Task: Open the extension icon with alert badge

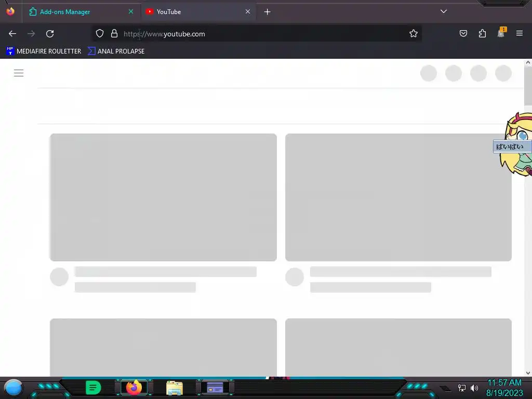Action: coord(501,33)
